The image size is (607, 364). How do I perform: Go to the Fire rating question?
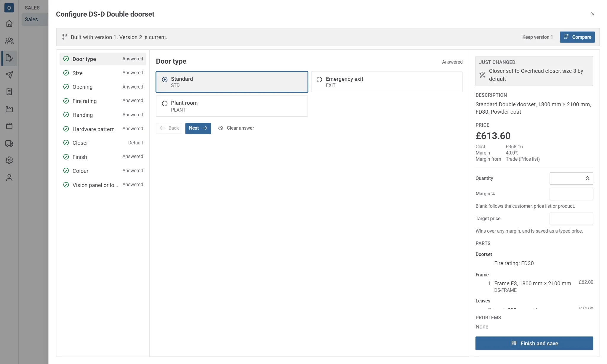[x=103, y=101]
